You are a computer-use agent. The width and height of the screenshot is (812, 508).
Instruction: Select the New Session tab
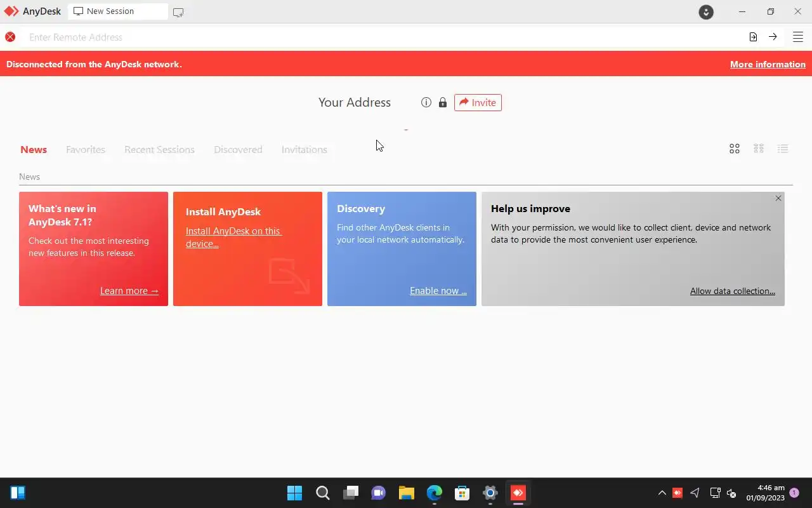(x=118, y=11)
